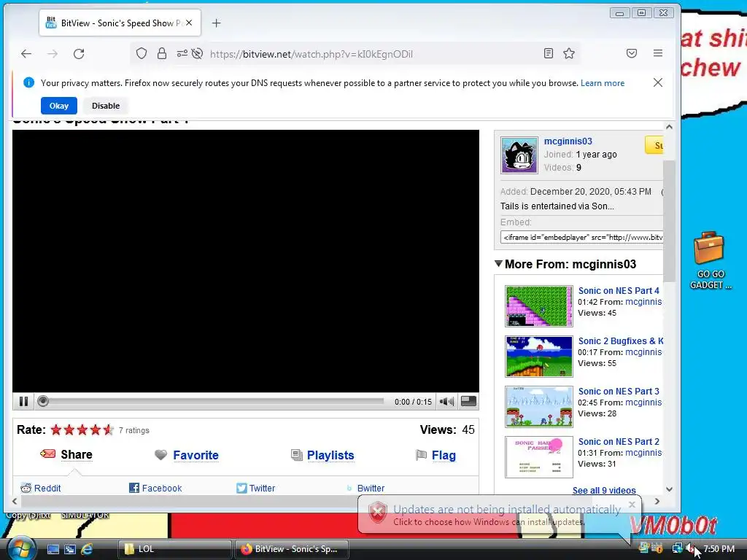Click the page scroll down arrow
The width and height of the screenshot is (747, 560).
pyautogui.click(x=669, y=489)
